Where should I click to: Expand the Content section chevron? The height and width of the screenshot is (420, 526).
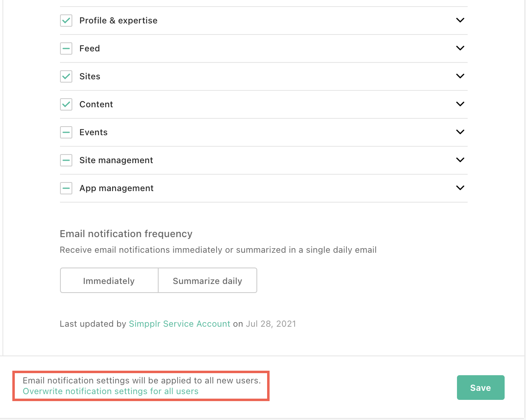pos(460,104)
